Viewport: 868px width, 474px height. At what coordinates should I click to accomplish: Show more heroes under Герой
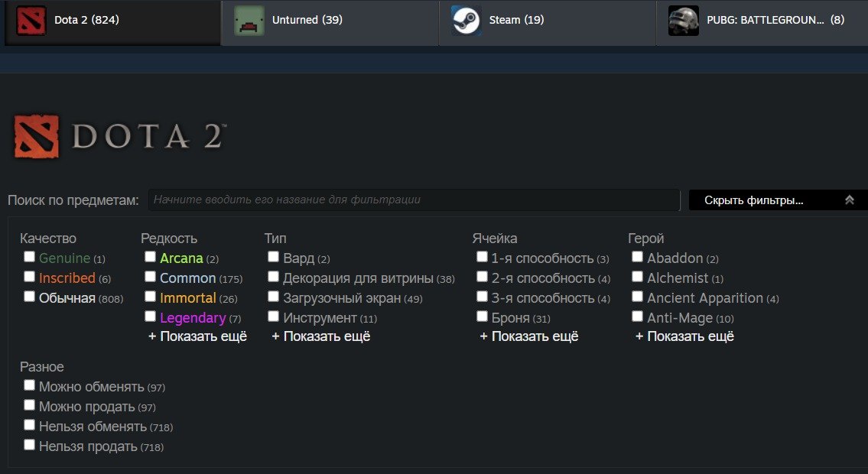tap(684, 336)
